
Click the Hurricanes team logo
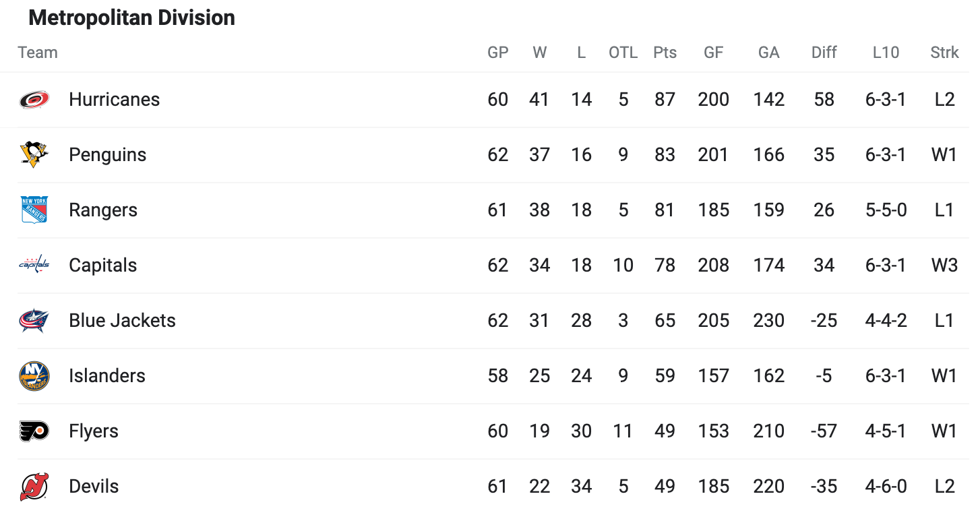tap(34, 100)
